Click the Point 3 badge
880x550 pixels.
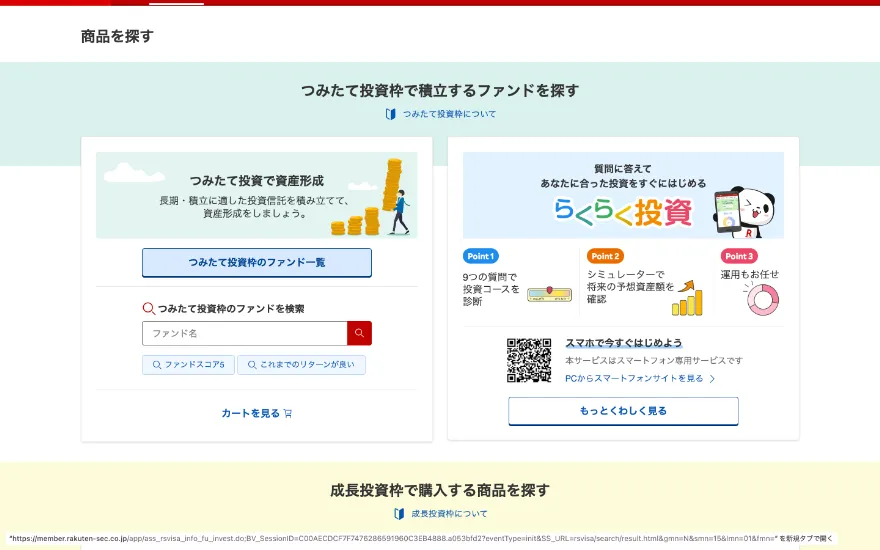739,256
